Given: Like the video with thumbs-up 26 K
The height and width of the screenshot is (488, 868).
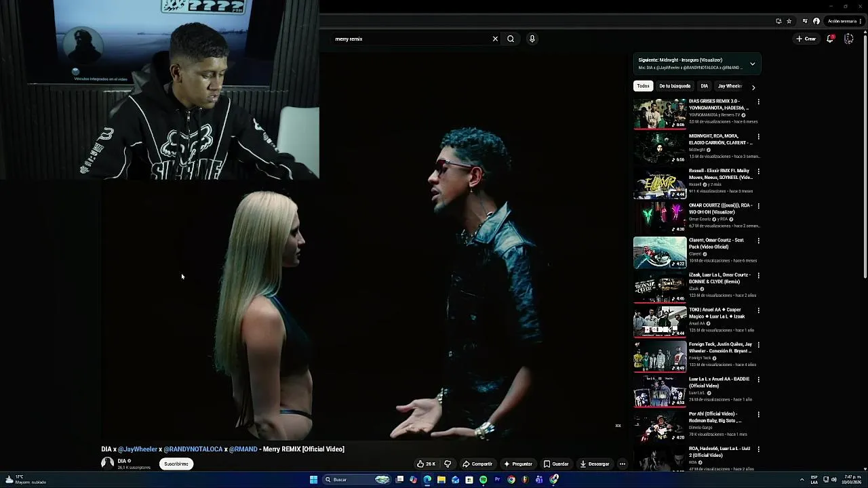Looking at the screenshot, I should 426,464.
